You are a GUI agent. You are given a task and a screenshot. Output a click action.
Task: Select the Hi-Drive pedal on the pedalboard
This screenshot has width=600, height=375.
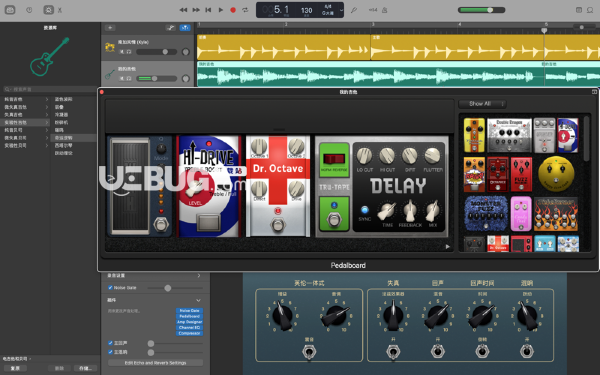coord(209,186)
